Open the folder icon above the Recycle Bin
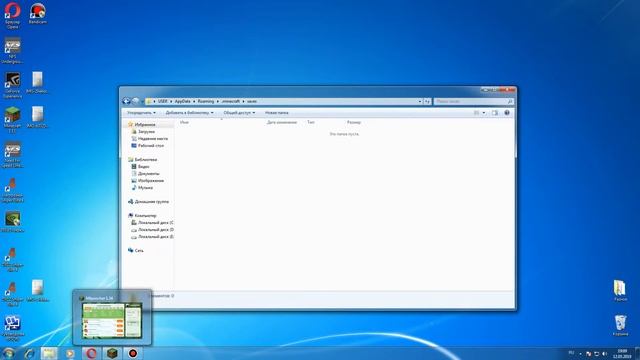 [620, 291]
